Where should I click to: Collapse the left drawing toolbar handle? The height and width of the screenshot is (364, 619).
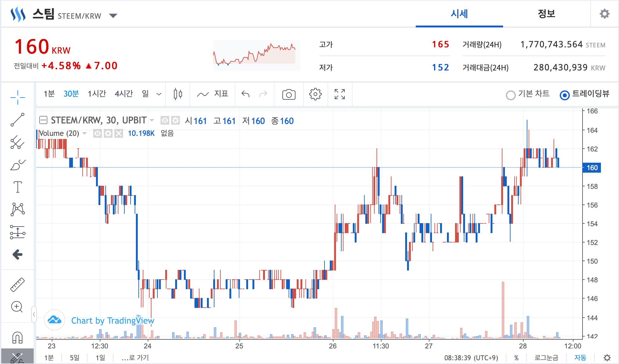click(34, 314)
